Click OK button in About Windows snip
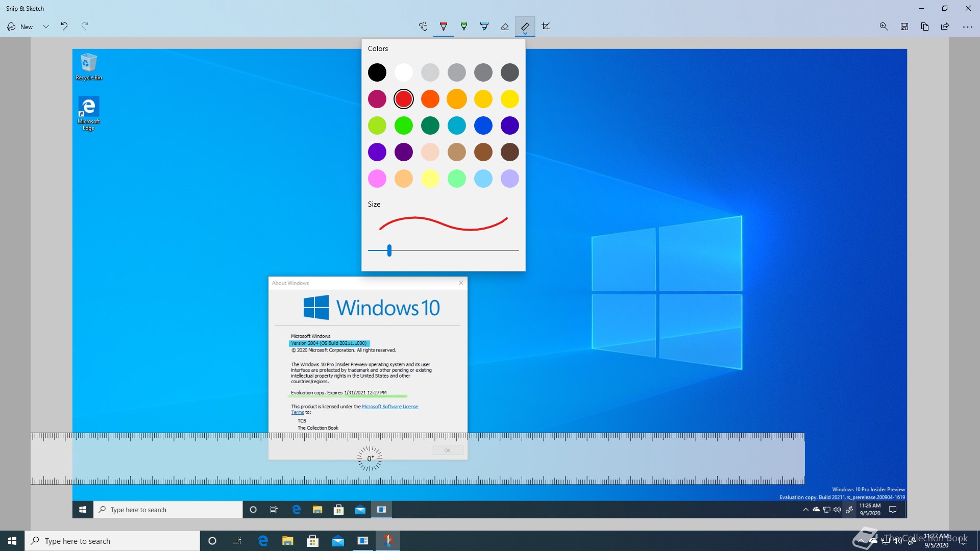The width and height of the screenshot is (980, 551). pos(448,450)
